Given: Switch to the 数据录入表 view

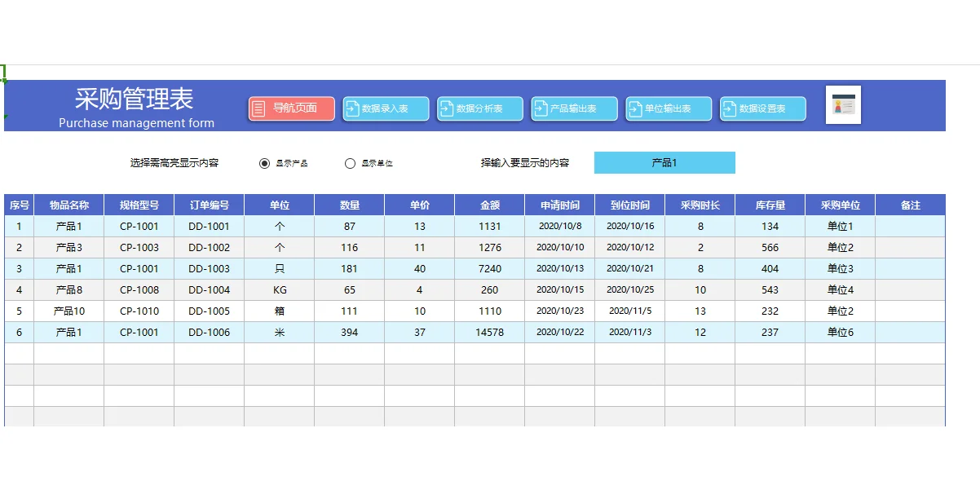Looking at the screenshot, I should [386, 108].
